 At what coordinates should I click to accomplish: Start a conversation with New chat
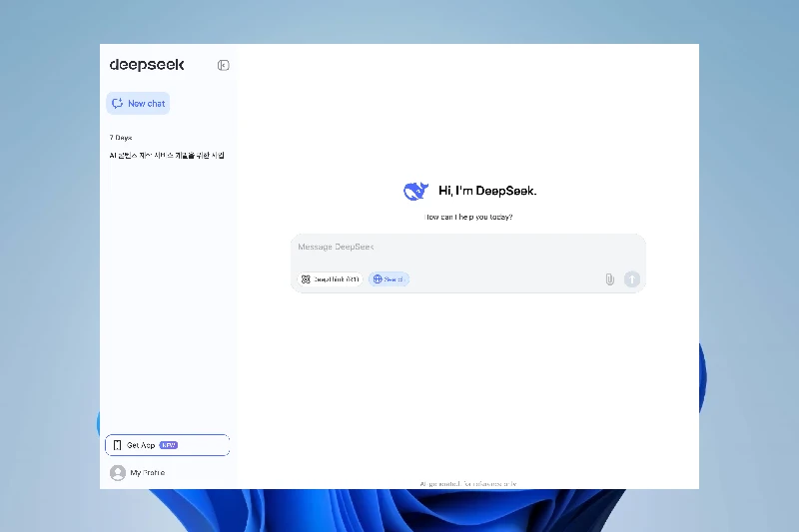(x=138, y=104)
